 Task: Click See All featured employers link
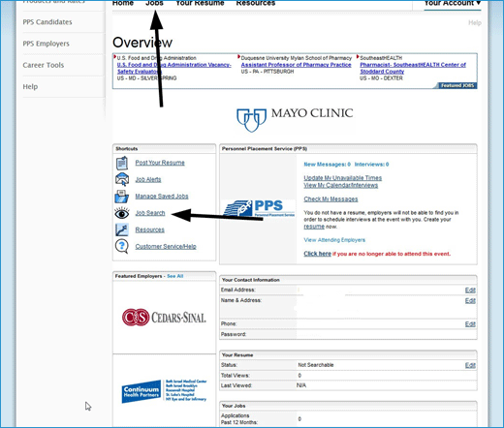pos(175,276)
